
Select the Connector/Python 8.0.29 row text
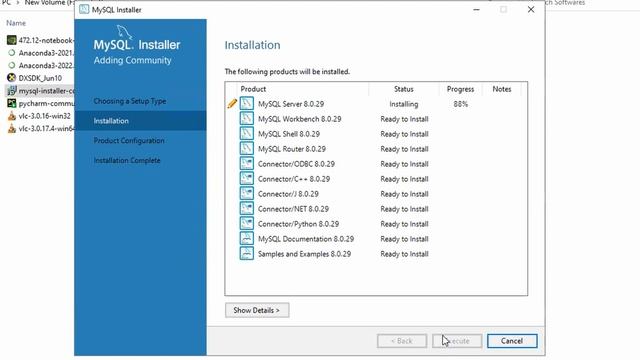tap(298, 224)
